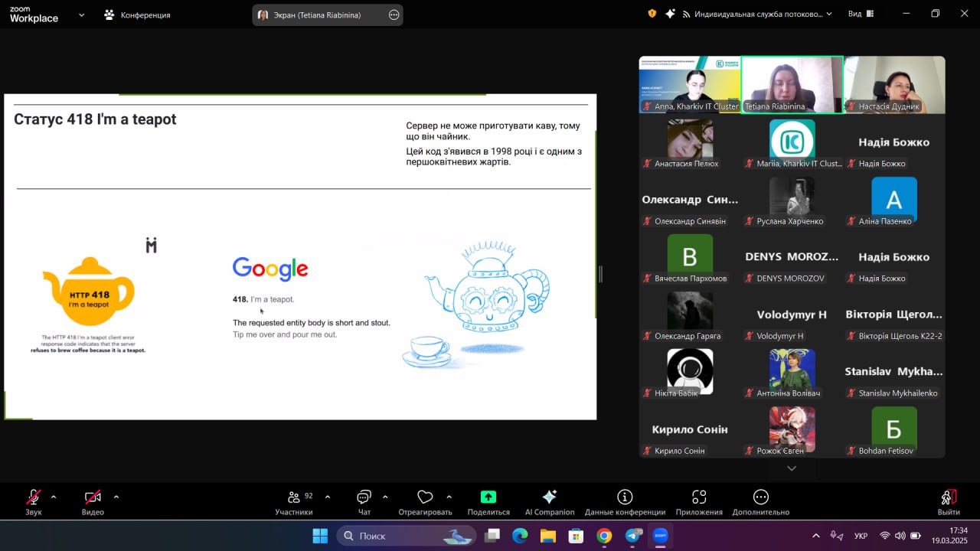
Task: Show next participants page with down chevron
Action: point(792,468)
